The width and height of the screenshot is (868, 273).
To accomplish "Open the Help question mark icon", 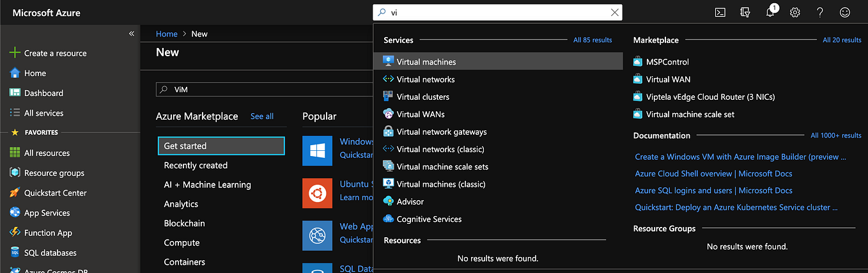I will 820,12.
